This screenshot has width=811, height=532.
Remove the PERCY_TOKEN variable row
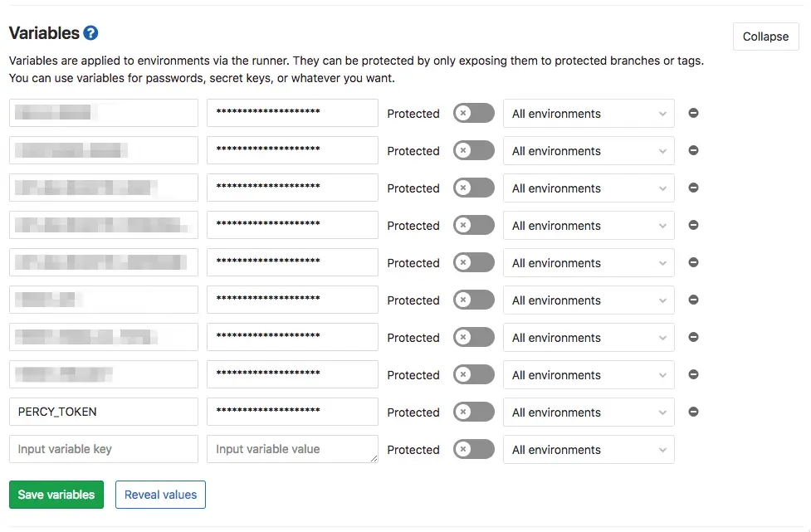(693, 412)
